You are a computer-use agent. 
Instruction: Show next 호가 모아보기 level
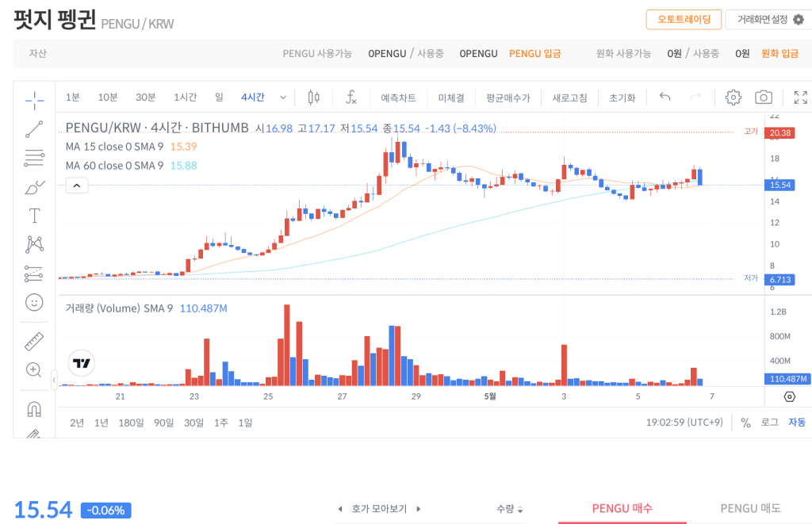coord(419,509)
